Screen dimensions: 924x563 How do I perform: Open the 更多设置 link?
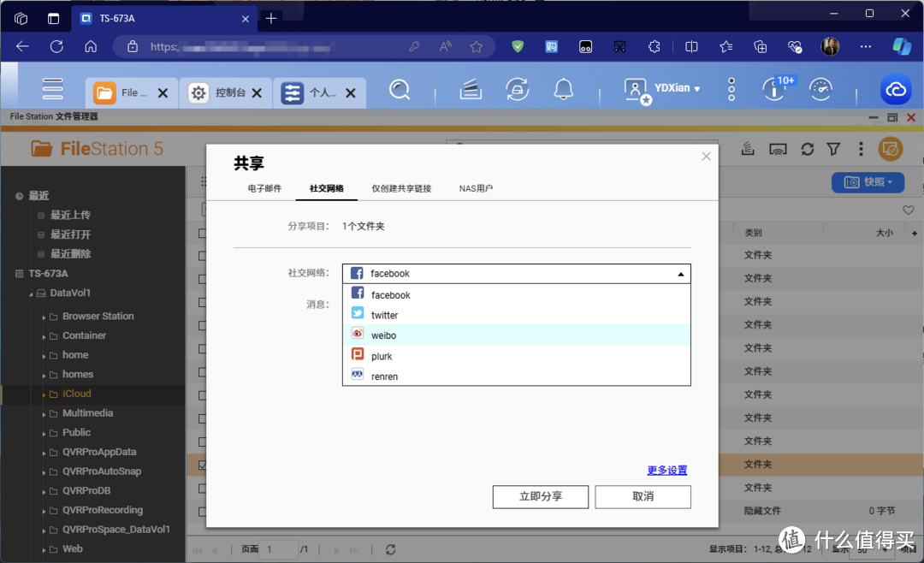tap(666, 470)
